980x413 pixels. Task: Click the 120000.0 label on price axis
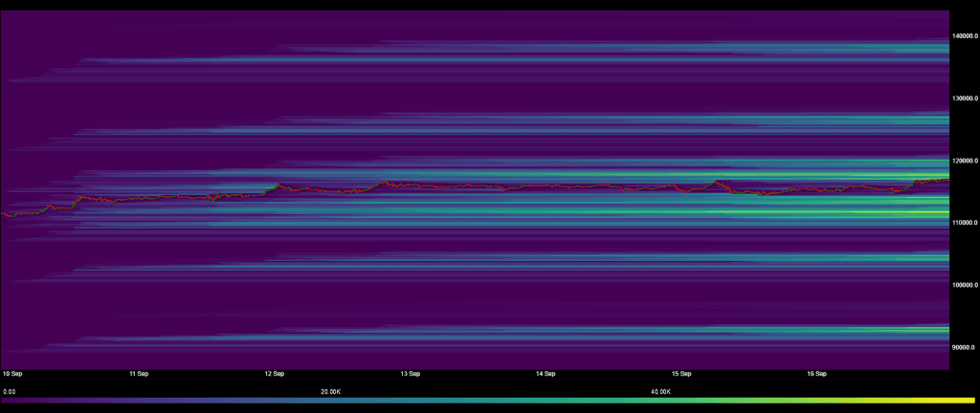(x=965, y=161)
